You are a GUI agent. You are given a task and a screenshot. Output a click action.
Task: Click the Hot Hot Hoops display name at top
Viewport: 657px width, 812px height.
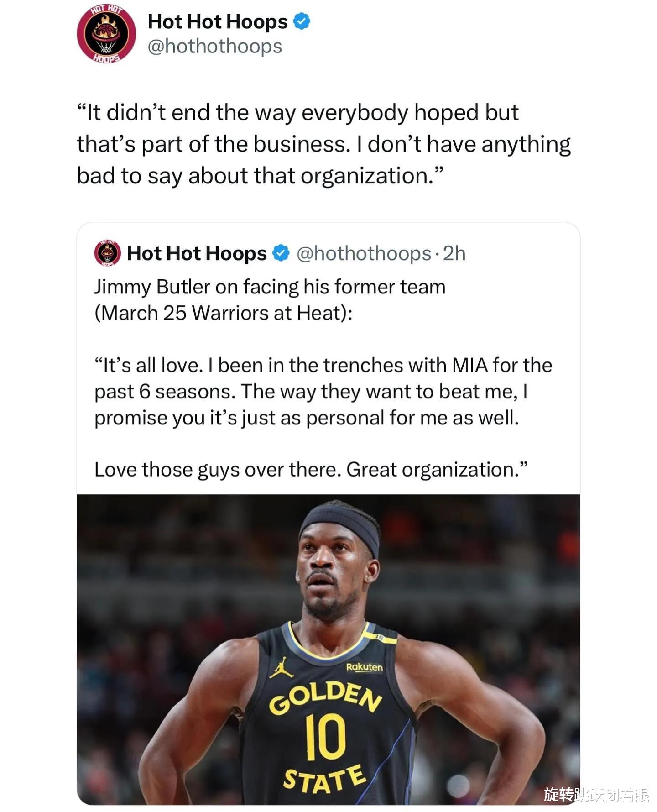point(218,21)
